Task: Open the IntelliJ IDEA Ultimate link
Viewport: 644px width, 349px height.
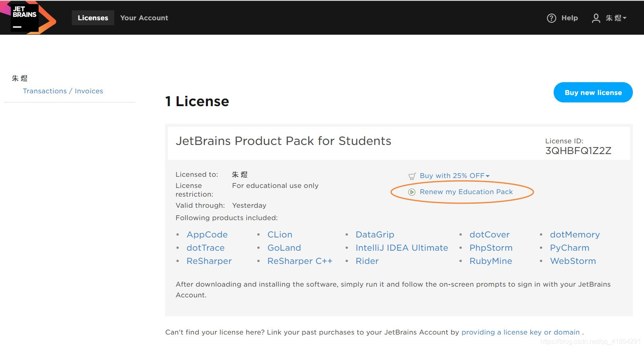Action: (401, 248)
